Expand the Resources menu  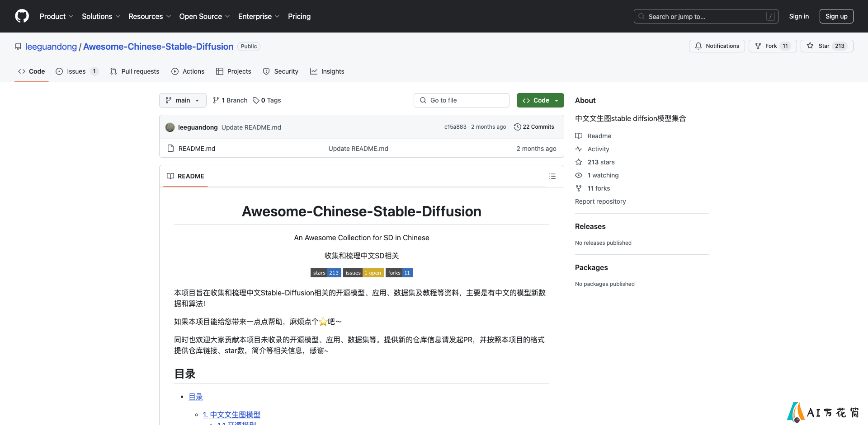point(150,16)
